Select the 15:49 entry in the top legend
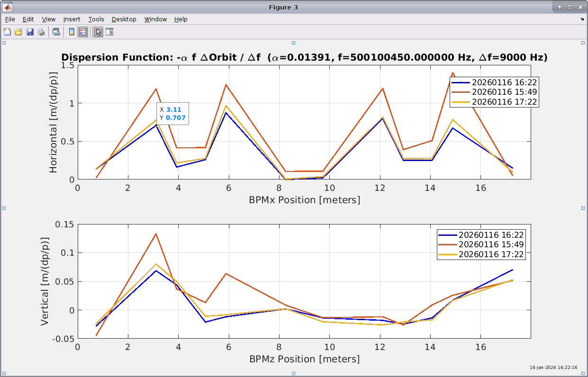588x377 pixels. (x=505, y=92)
